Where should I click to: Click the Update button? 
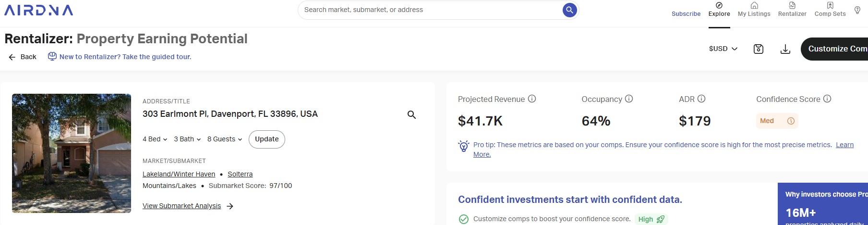pos(267,139)
